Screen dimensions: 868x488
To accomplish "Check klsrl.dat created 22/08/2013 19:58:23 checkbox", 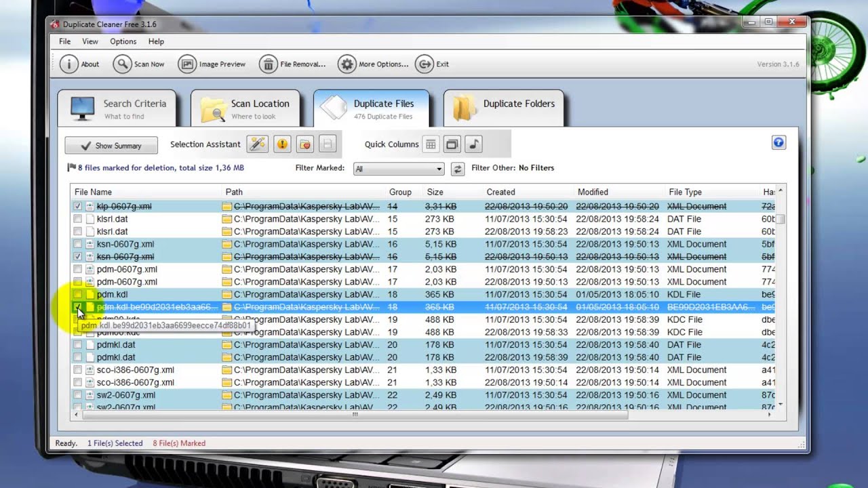I will click(x=78, y=232).
